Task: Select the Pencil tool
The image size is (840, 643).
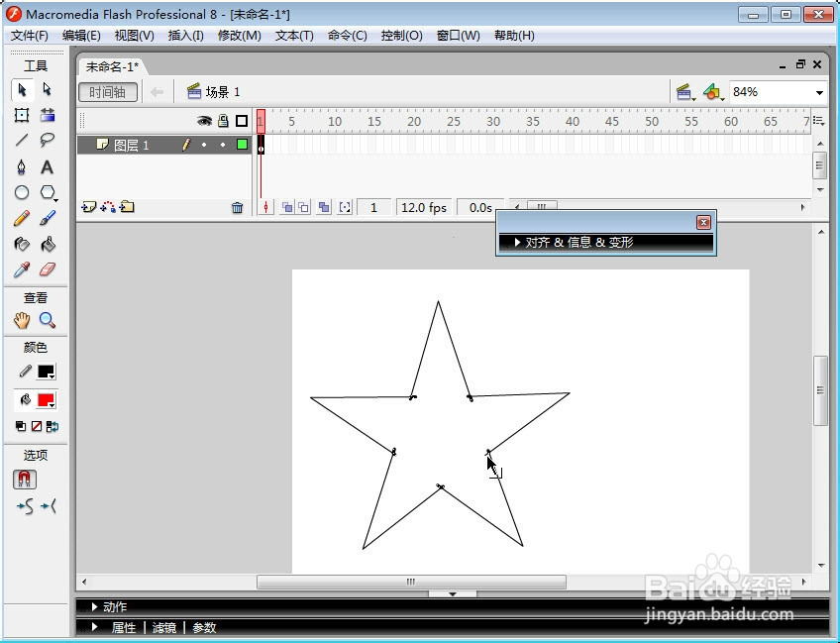Action: [x=22, y=218]
